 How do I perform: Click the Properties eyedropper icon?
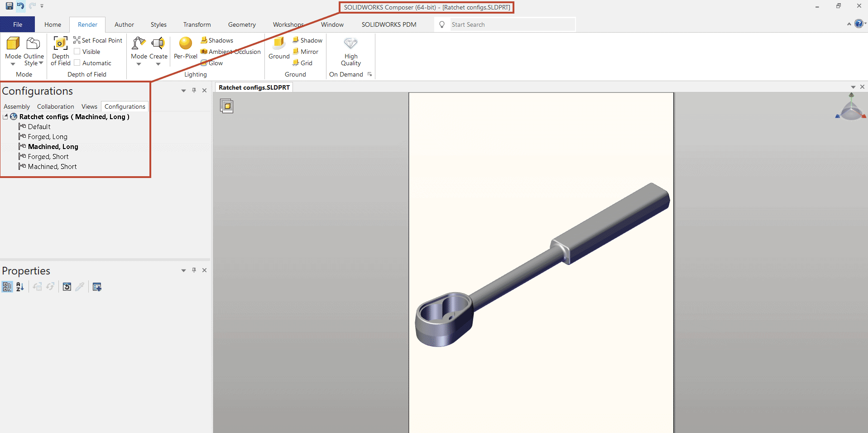tap(80, 287)
